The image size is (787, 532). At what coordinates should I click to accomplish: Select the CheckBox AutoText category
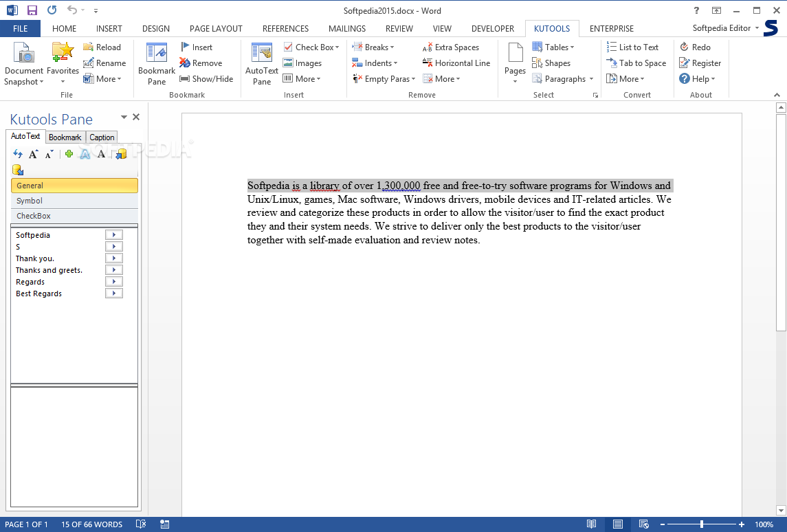tap(74, 216)
